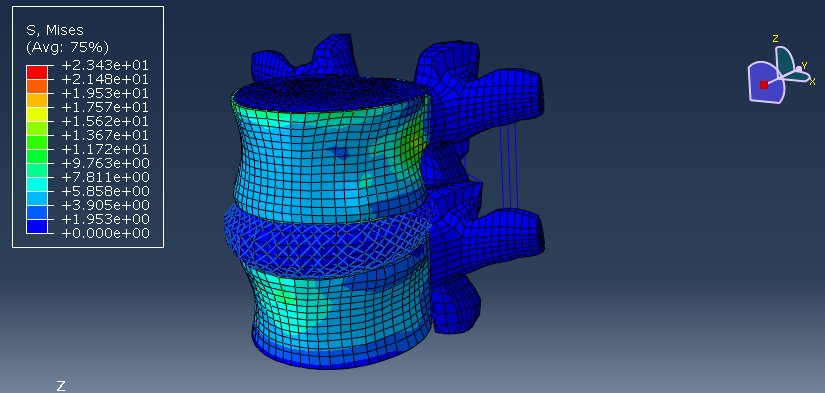Click the orange legend color band
Viewport: 825px width, 393px height.
tap(37, 86)
